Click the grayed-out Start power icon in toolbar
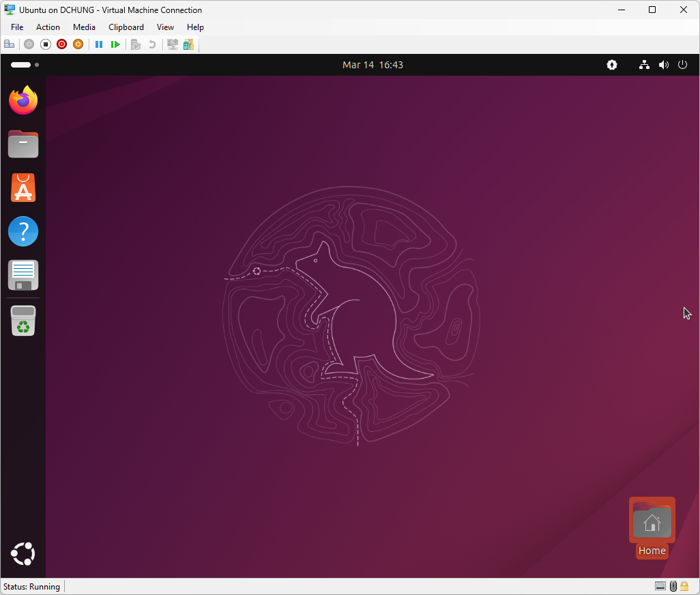The height and width of the screenshot is (595, 700). point(29,44)
